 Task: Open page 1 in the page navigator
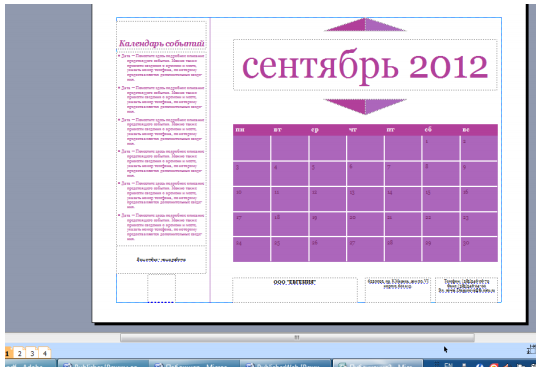[7, 353]
